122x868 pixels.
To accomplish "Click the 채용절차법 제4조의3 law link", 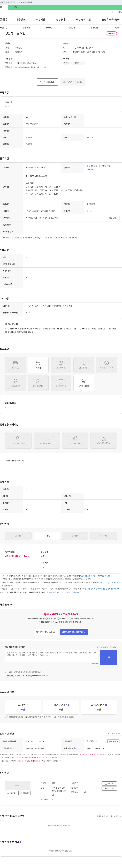I will (x=97, y=576).
